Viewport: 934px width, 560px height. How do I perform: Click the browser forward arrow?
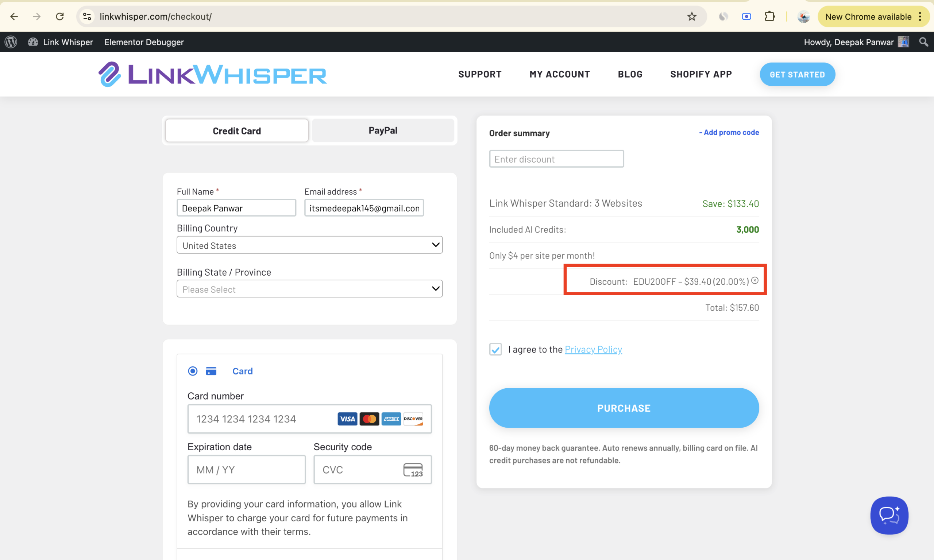click(36, 17)
